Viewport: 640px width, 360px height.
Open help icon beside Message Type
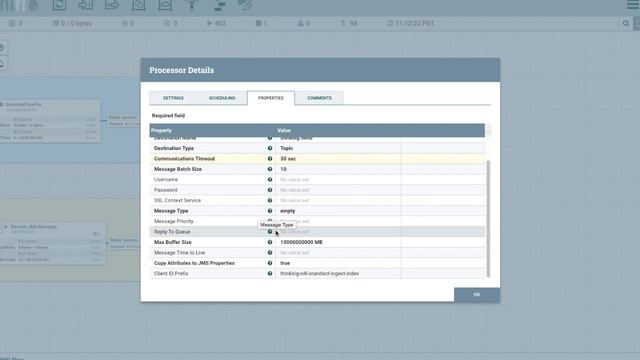click(270, 211)
